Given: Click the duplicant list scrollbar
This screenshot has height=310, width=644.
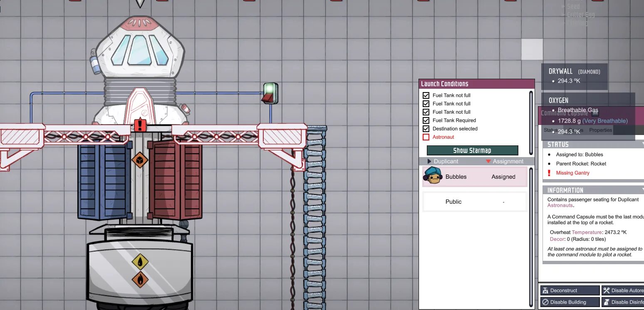Looking at the screenshot, I should pyautogui.click(x=531, y=237).
